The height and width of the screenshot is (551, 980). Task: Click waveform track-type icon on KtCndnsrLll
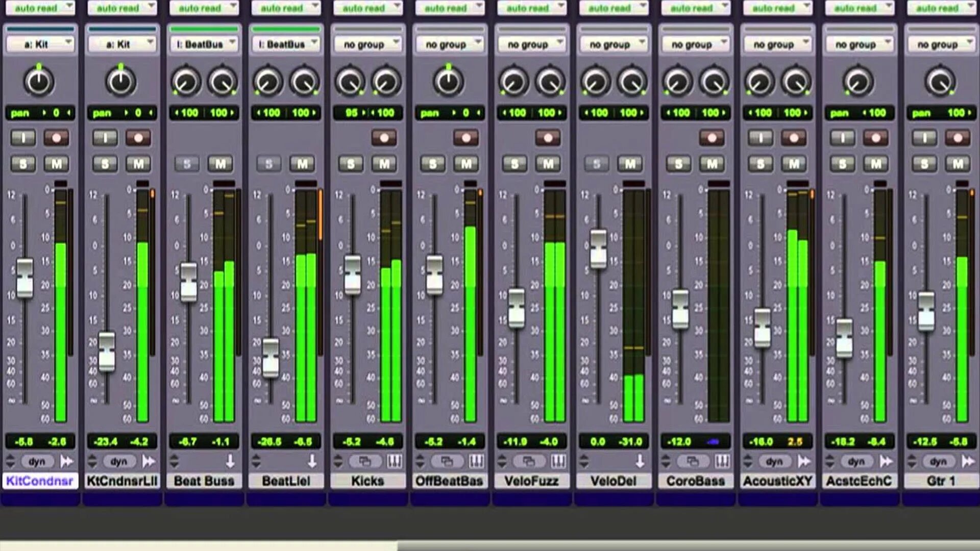pos(149,462)
